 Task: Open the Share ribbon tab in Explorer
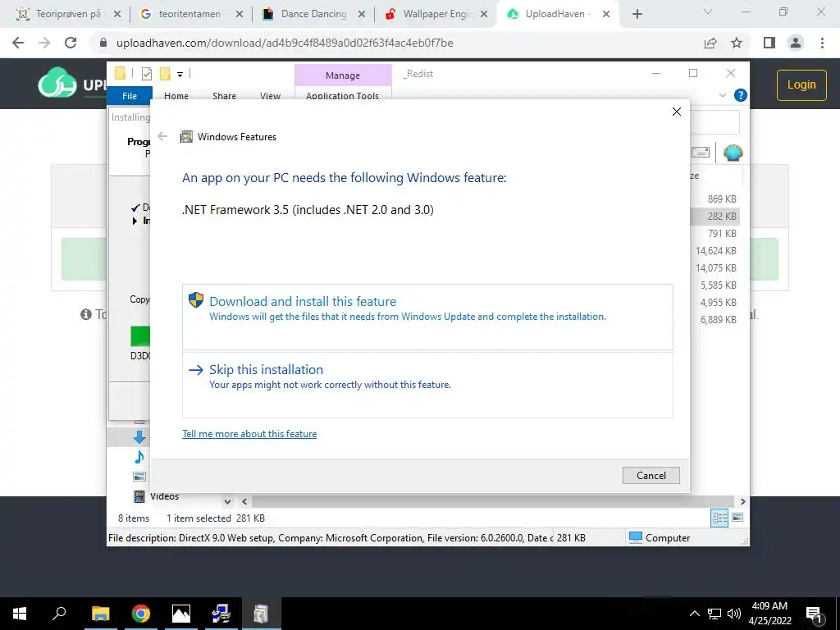coord(224,96)
